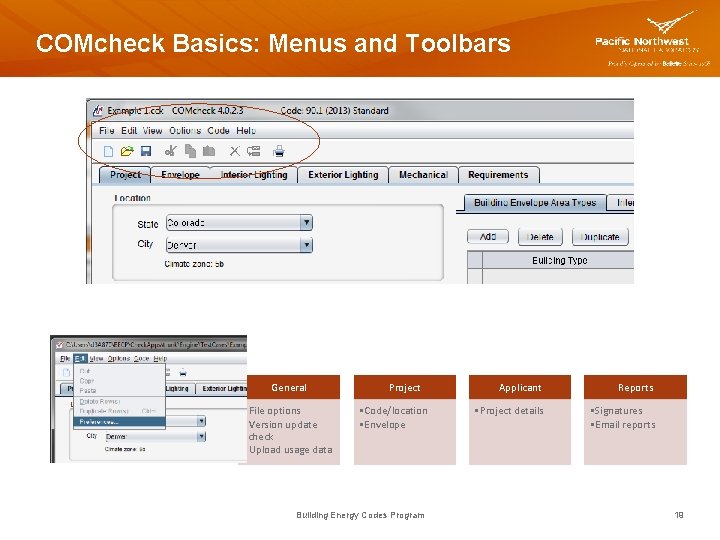Click the Building Type column header
This screenshot has width=720, height=540.
click(558, 260)
